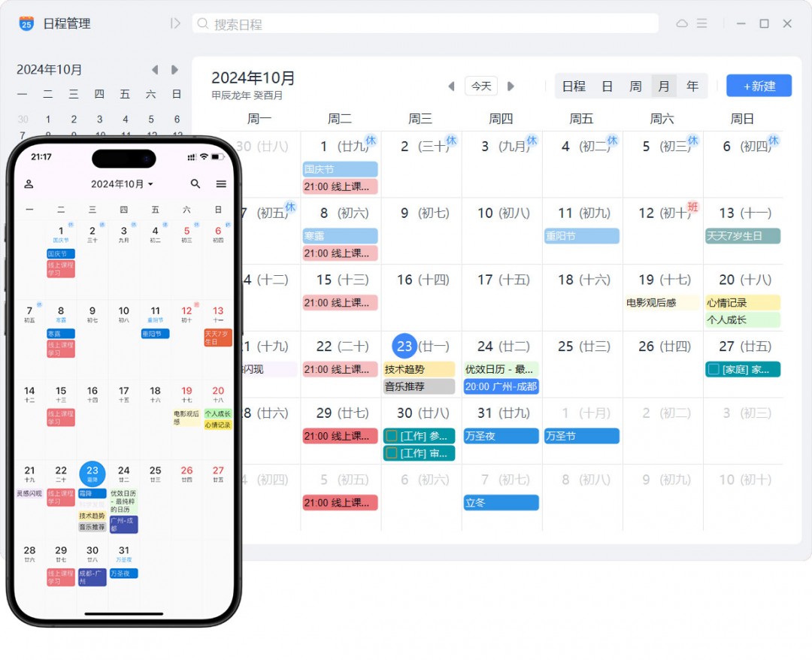This screenshot has width=812, height=660.
Task: Click the 搜索日程 search field
Action: [425, 24]
